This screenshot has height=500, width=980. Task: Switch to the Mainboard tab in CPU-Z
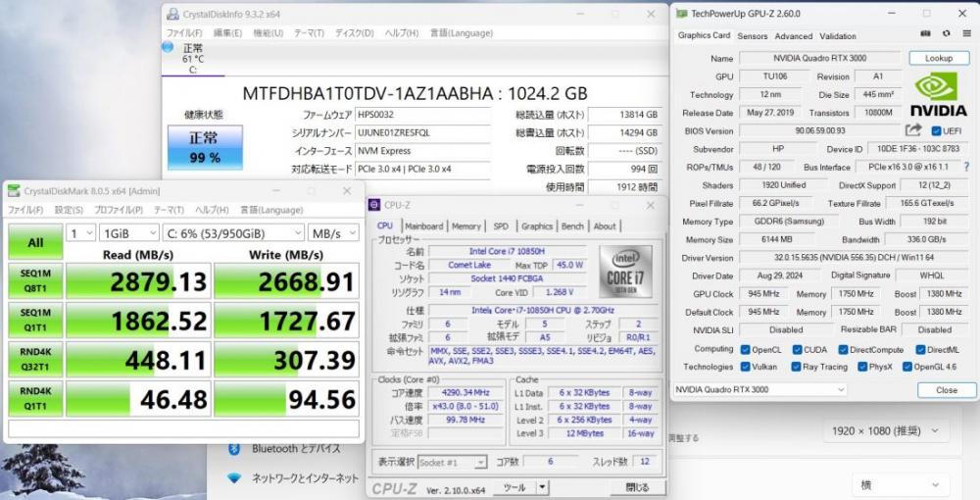(x=423, y=226)
